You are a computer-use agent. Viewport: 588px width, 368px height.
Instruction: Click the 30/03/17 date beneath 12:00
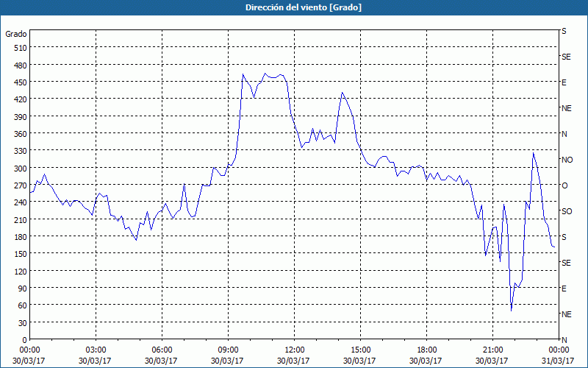pos(293,361)
